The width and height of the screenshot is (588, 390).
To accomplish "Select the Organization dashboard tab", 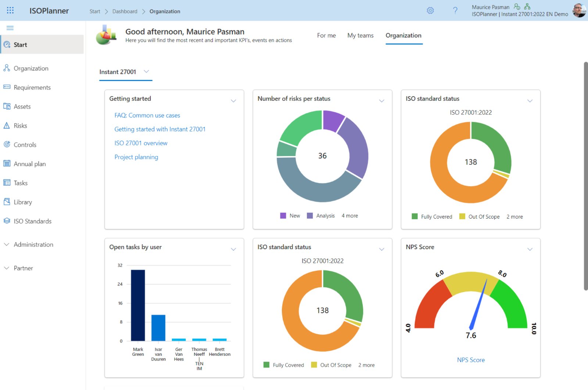I will click(x=404, y=35).
